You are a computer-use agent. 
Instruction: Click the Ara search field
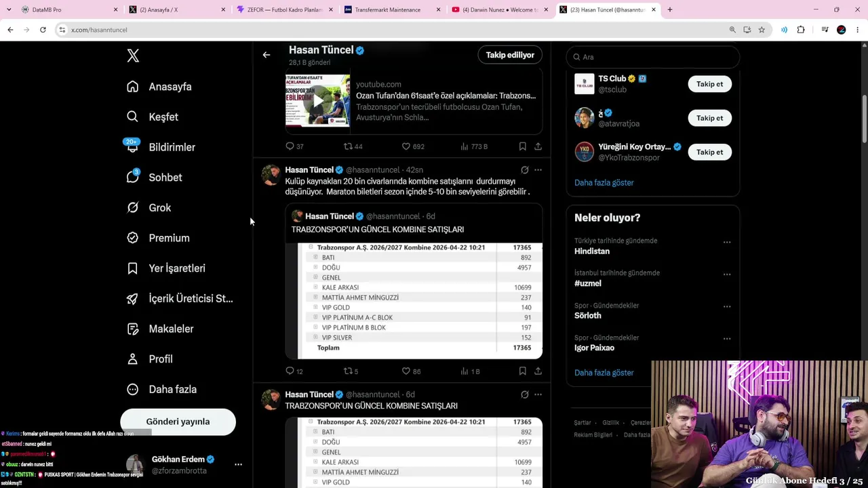tap(652, 57)
